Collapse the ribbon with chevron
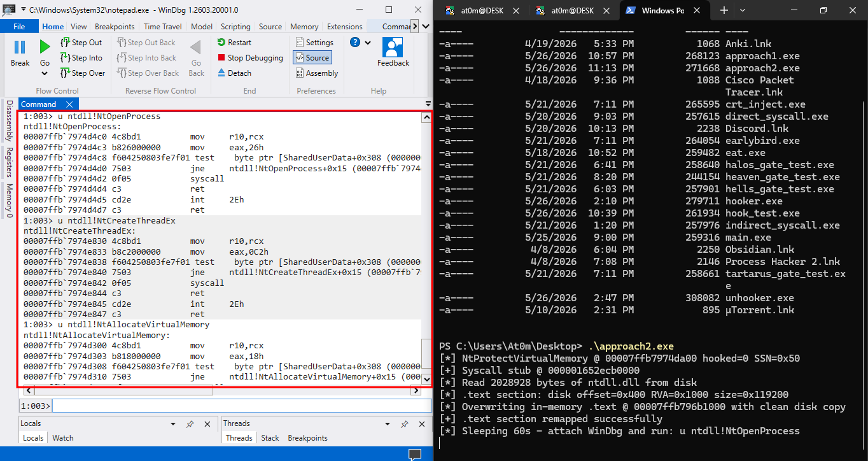Image resolution: width=868 pixels, height=461 pixels. coord(425,26)
